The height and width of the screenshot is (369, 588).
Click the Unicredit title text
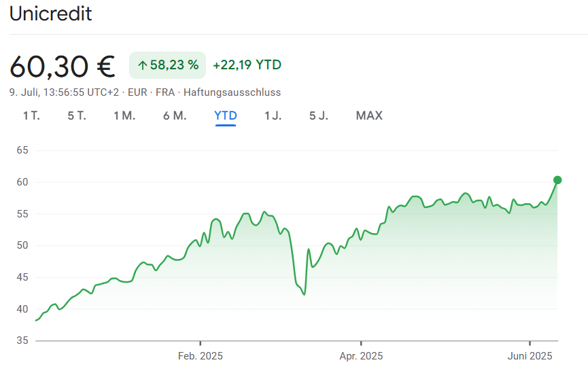coord(50,14)
